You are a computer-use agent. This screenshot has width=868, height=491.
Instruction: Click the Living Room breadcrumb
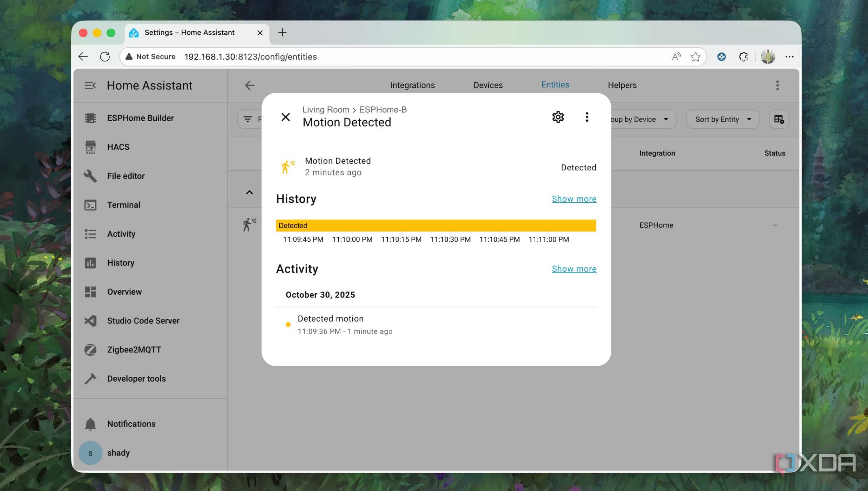(x=326, y=109)
